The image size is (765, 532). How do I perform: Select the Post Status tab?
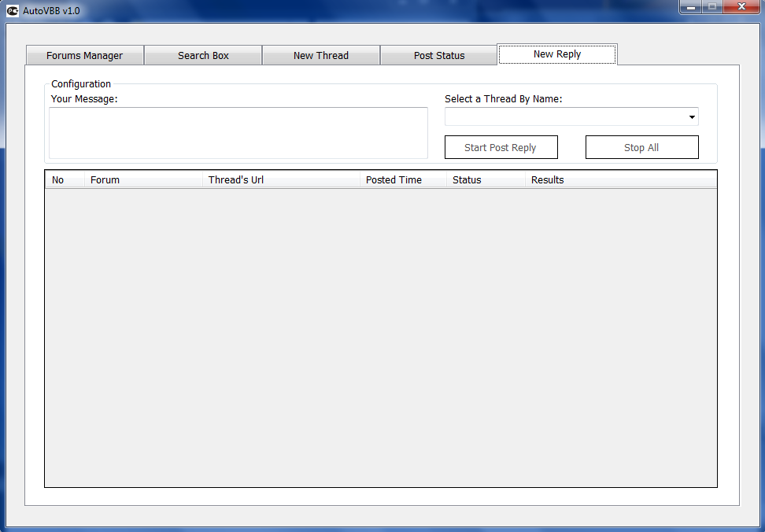tap(439, 56)
